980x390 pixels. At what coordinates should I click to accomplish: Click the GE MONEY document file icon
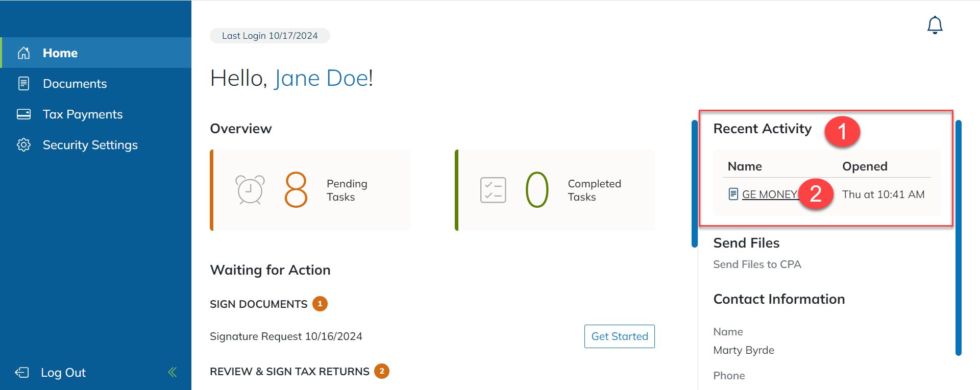tap(733, 194)
